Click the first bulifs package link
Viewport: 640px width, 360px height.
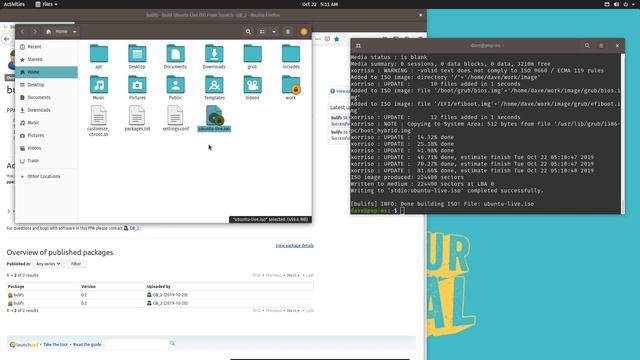coord(19,295)
